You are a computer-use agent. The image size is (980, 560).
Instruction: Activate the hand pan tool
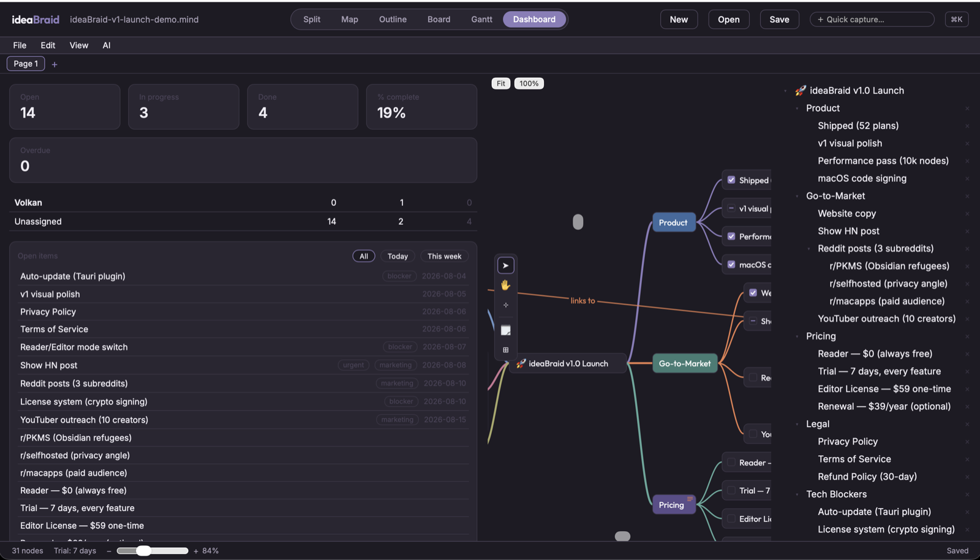505,285
